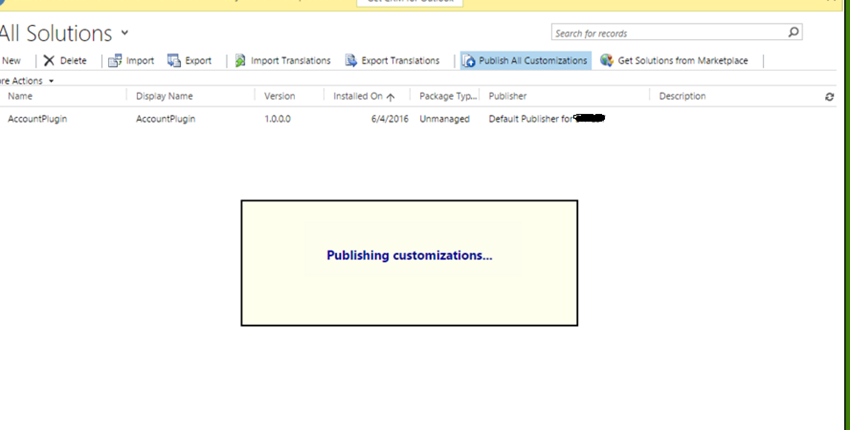Click the Export toolbar icon
The height and width of the screenshot is (430, 850).
click(x=174, y=61)
